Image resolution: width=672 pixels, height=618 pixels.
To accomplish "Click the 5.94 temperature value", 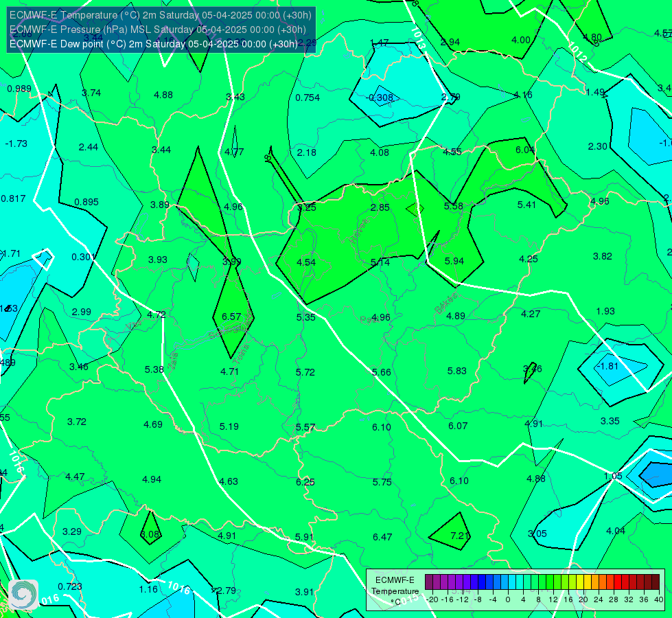I will click(x=454, y=261).
